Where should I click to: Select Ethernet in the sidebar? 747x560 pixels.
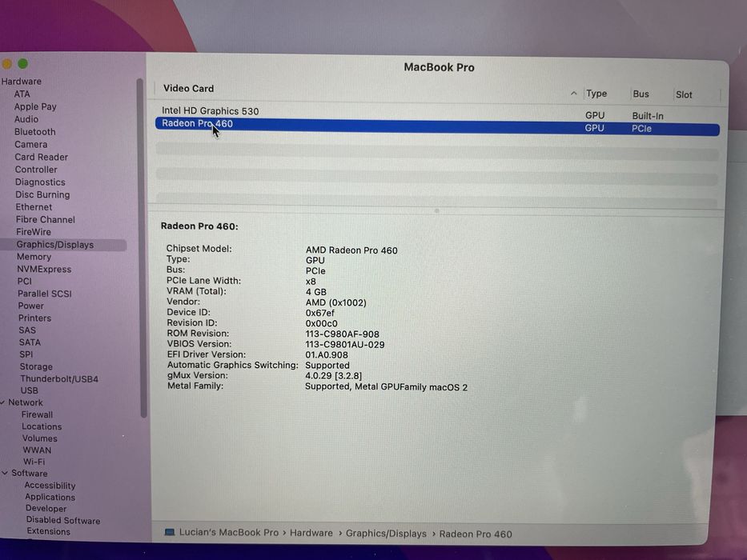click(34, 207)
